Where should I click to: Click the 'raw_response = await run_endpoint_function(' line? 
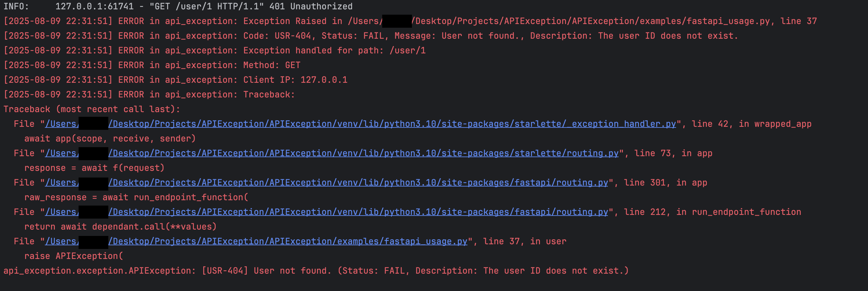tap(136, 198)
